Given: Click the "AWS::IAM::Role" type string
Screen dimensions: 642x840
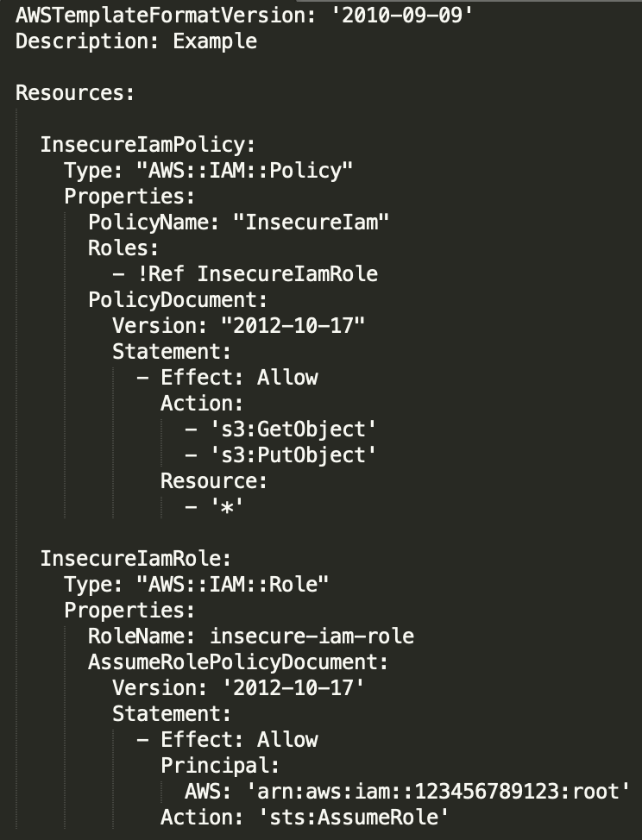Looking at the screenshot, I should point(233,584).
